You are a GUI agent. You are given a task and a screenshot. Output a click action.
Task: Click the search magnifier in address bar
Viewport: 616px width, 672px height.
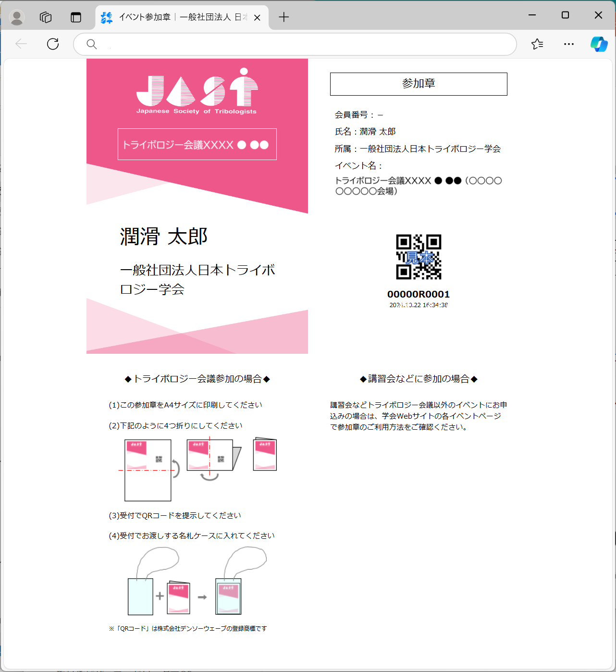(91, 44)
